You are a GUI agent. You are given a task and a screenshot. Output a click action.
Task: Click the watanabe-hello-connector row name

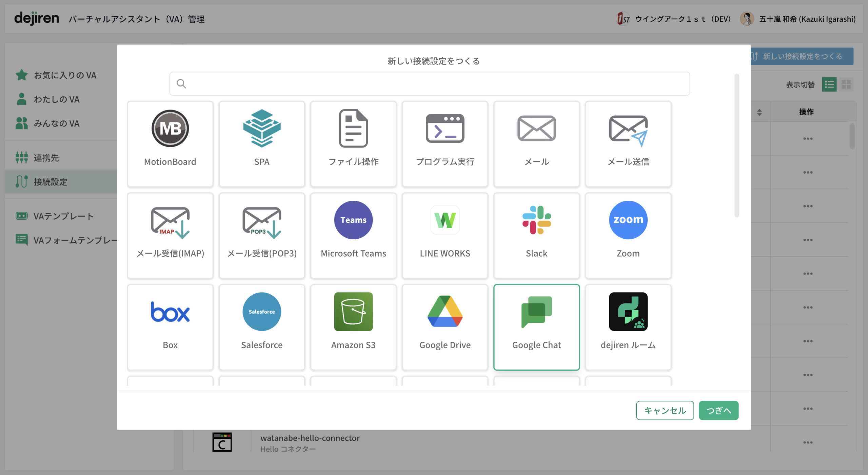pos(310,438)
